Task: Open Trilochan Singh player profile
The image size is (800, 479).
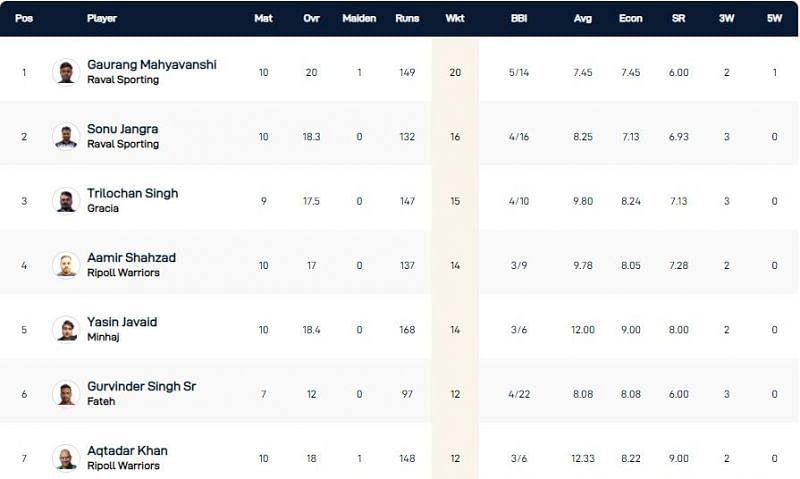Action: coord(132,193)
